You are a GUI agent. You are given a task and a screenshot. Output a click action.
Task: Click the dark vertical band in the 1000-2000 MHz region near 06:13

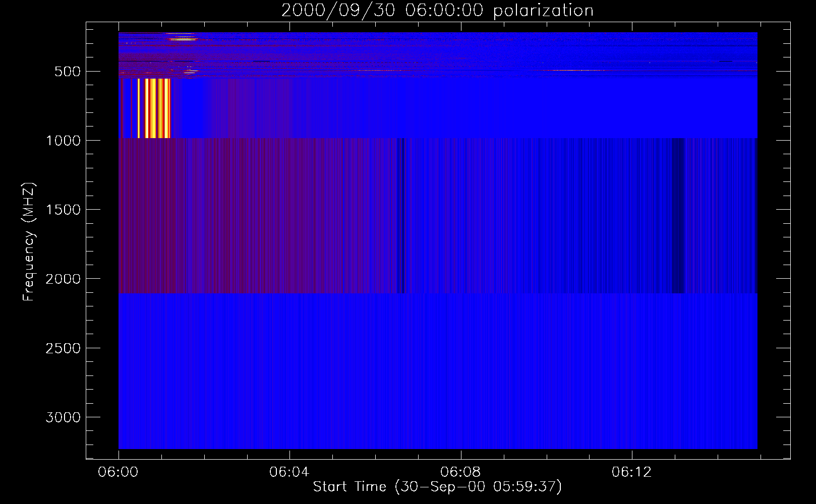pos(678,215)
